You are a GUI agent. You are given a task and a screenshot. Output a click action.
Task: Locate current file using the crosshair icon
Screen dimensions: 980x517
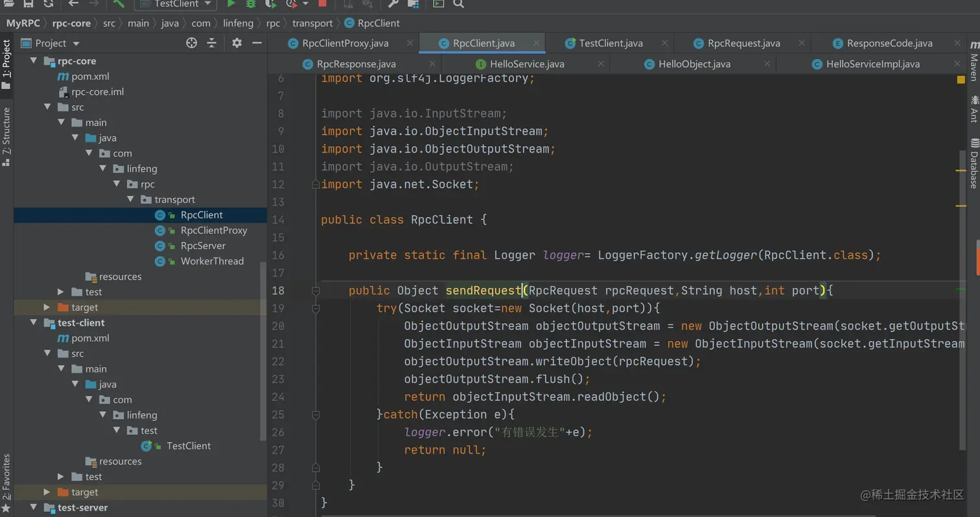pos(191,43)
